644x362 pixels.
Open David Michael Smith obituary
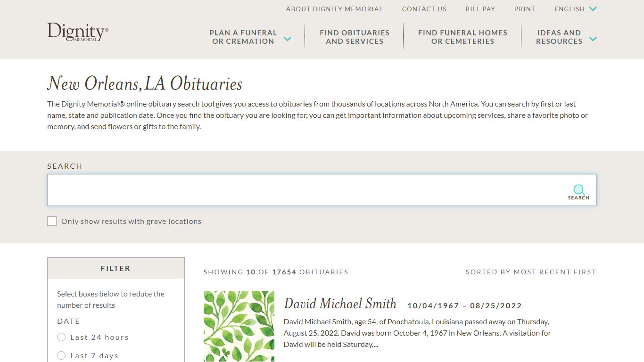[x=340, y=304]
